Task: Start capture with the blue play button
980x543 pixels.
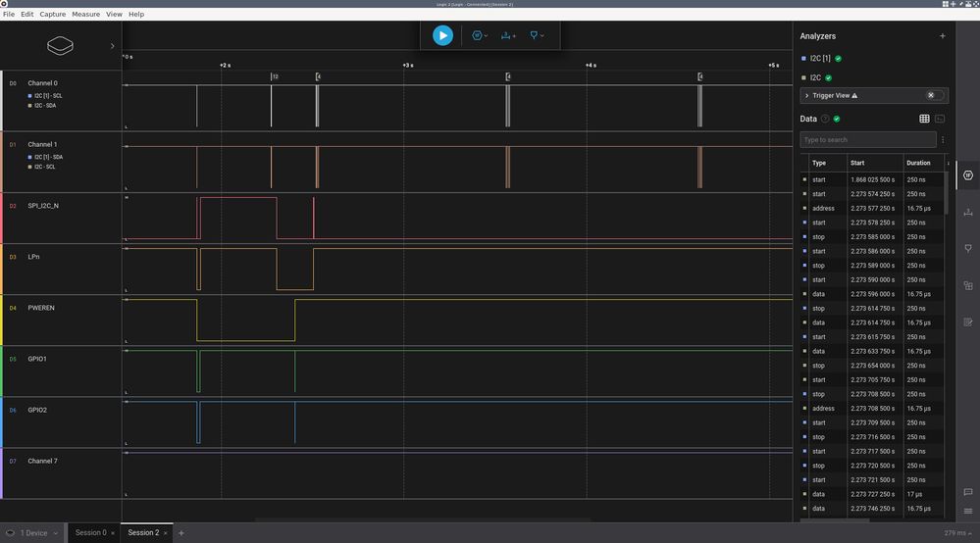Action: click(442, 35)
